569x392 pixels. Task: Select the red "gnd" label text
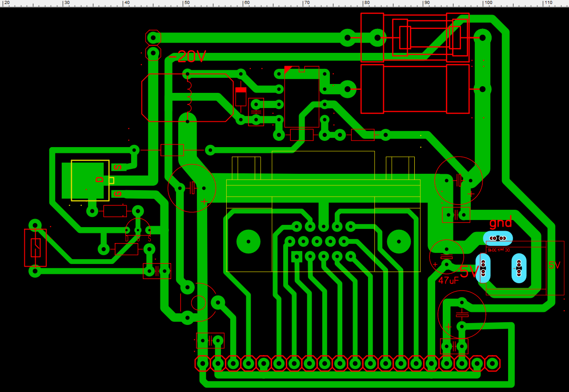click(501, 222)
